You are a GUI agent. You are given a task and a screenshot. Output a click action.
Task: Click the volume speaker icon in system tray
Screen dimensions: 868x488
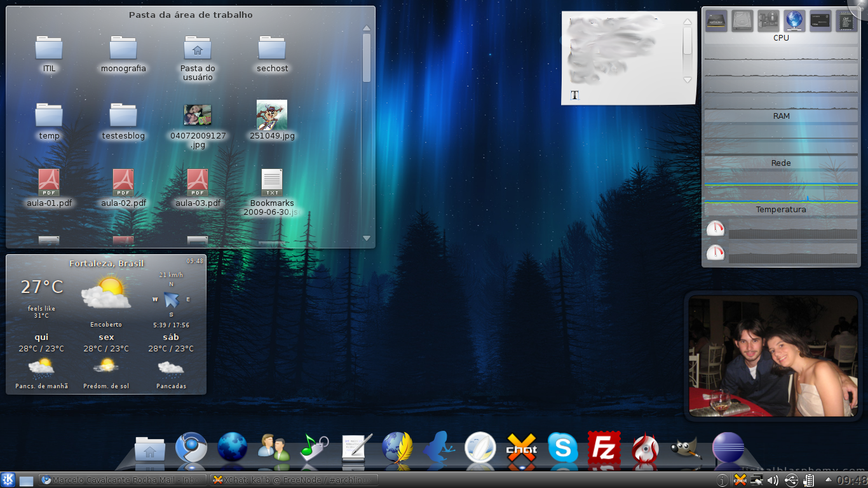773,480
